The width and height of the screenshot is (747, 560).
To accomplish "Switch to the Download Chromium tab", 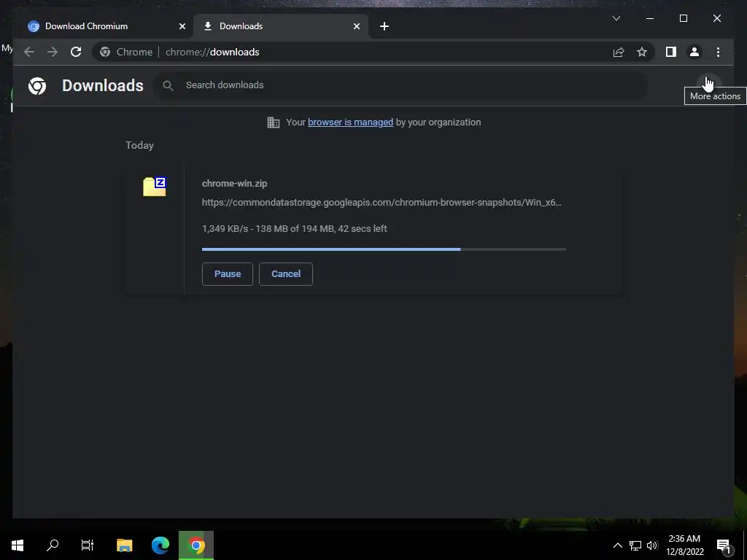I will (102, 26).
